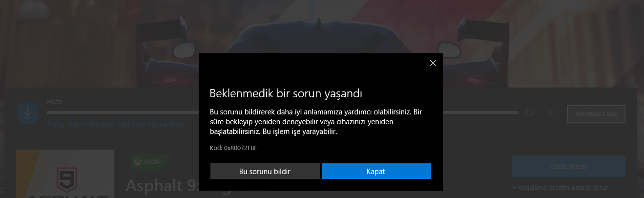644x198 pixels.
Task: Retry the download with the circular arrow icon
Action: (530, 112)
